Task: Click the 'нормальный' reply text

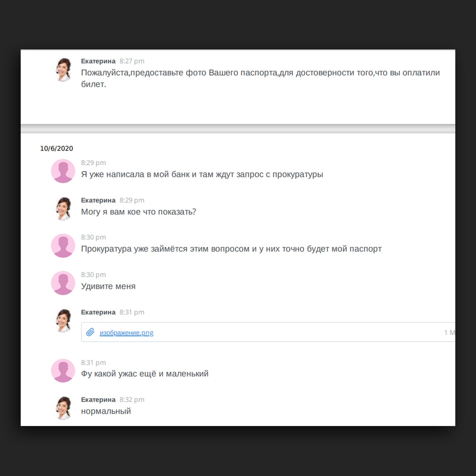Action: (x=106, y=411)
